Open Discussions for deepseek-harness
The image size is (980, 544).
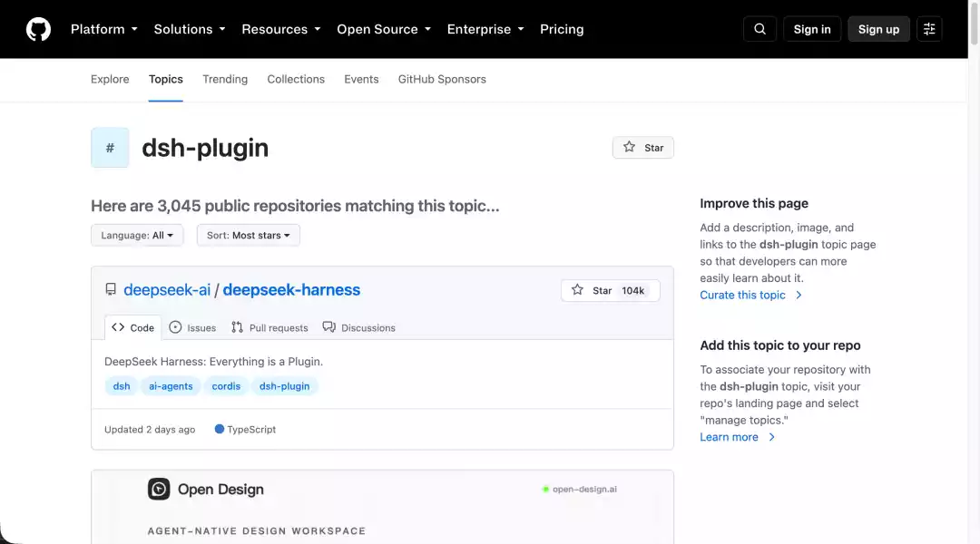358,327
